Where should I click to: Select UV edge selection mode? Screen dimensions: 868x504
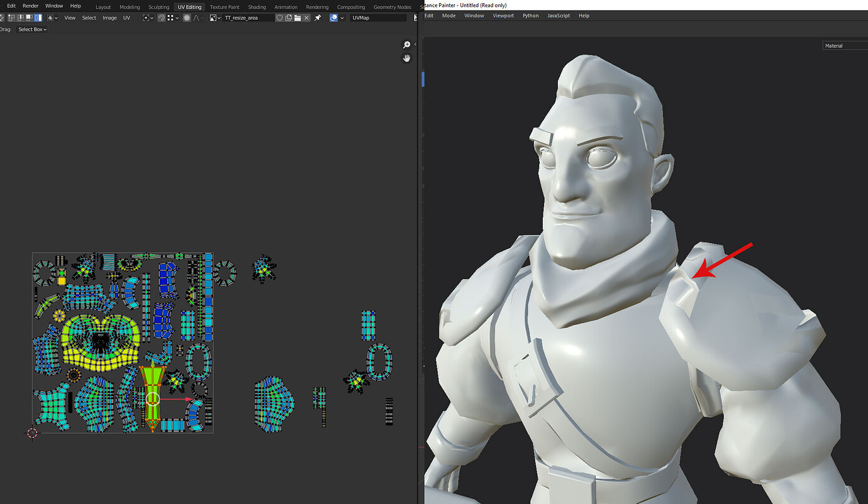(x=20, y=18)
